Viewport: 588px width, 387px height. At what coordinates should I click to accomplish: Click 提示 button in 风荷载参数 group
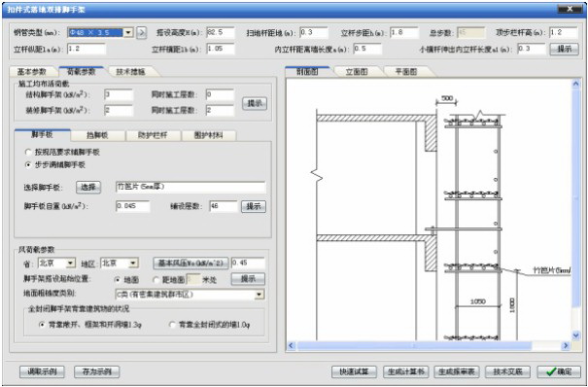coord(248,279)
